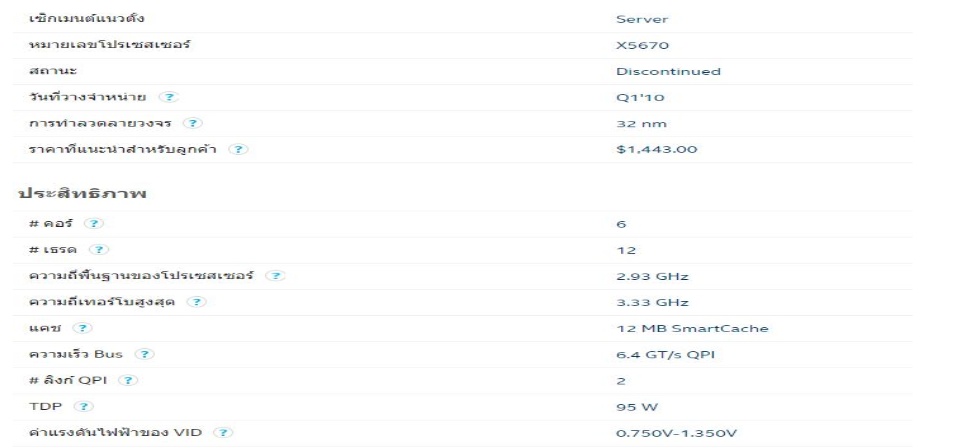Select the ราคาที่แนะนำสำหรับลูกค้า label text
The image size is (960, 448).
pos(122,149)
